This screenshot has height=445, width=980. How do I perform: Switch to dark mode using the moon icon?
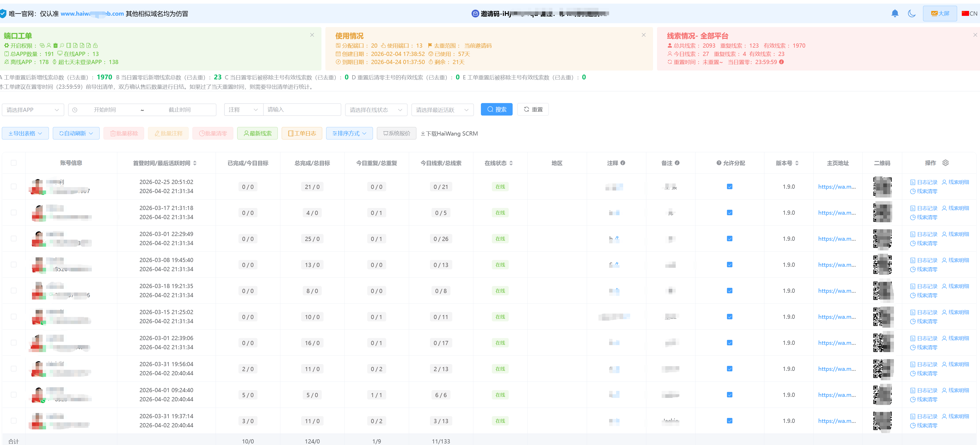912,13
